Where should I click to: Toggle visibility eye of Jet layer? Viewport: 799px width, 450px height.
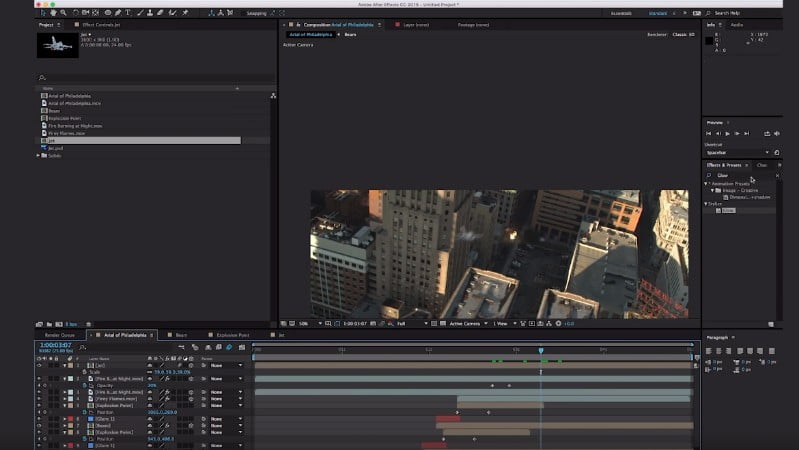pyautogui.click(x=40, y=365)
